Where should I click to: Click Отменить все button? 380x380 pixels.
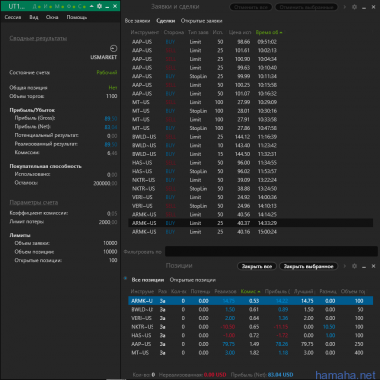[x=251, y=7]
